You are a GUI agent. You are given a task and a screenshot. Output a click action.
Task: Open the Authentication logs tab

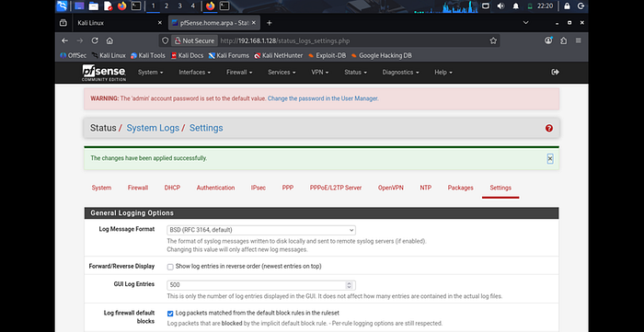pos(215,188)
